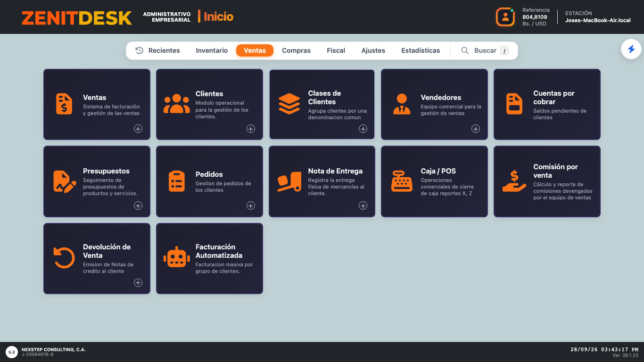Click the Ver. 26.1.23 version label
The image size is (644, 362).
(x=625, y=355)
